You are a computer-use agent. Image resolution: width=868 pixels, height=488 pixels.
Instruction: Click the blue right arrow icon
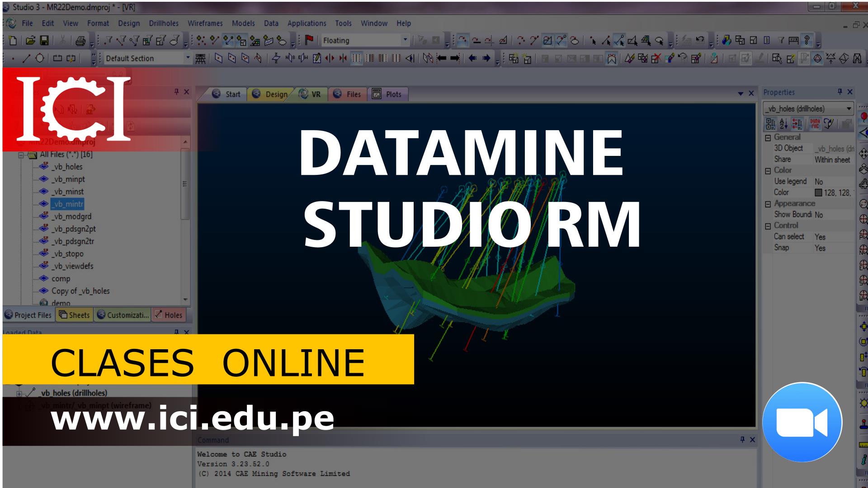coord(486,58)
